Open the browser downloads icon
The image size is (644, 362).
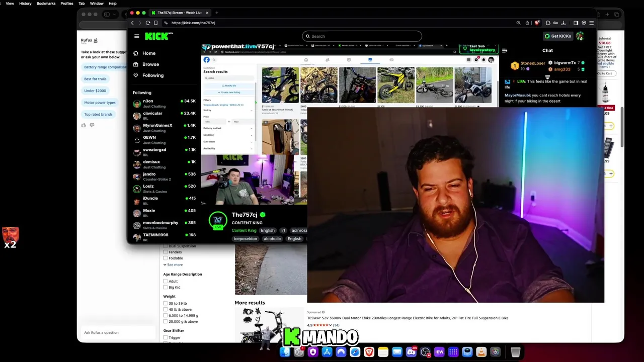pyautogui.click(x=563, y=23)
